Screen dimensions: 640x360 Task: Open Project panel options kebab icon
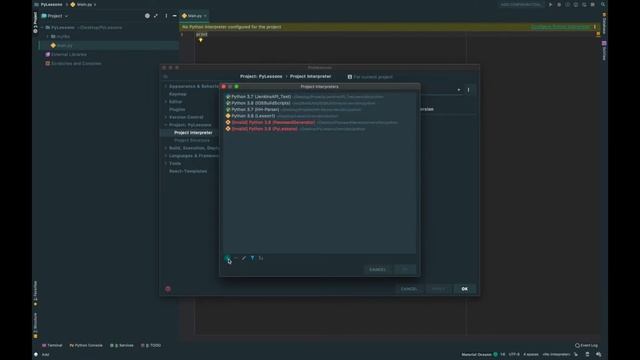click(166, 16)
